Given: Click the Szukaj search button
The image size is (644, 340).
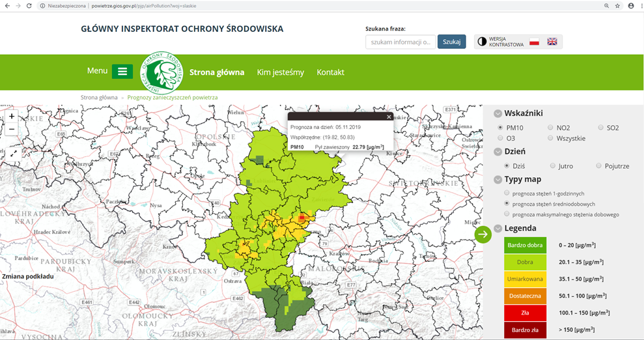Looking at the screenshot, I should coord(451,42).
